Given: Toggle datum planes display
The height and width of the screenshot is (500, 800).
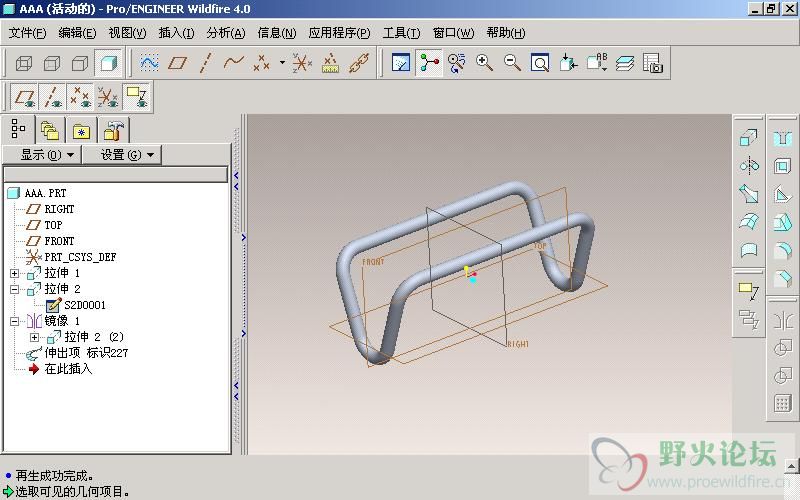Looking at the screenshot, I should pyautogui.click(x=24, y=96).
